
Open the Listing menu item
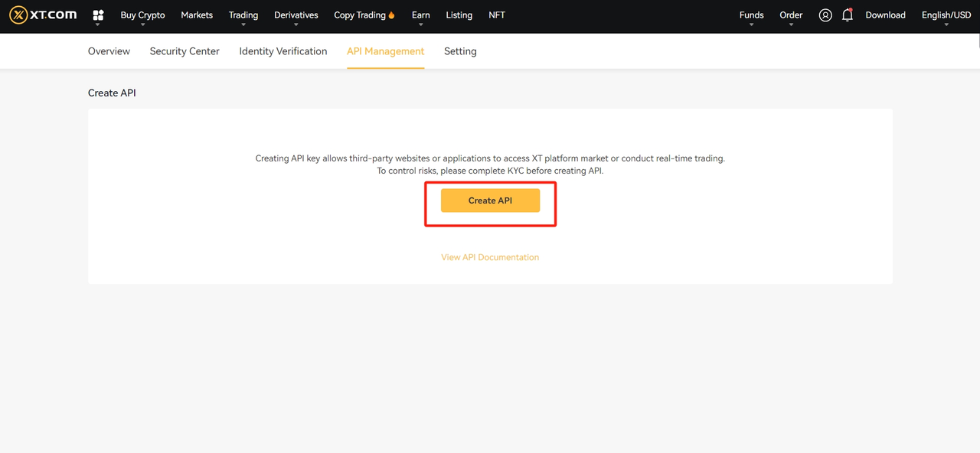click(x=459, y=15)
